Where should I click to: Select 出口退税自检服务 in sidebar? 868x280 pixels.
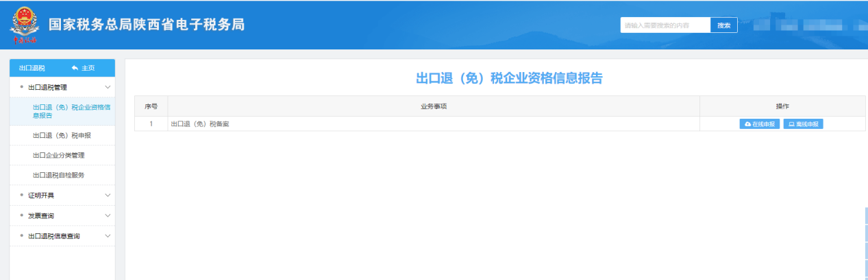click(58, 176)
